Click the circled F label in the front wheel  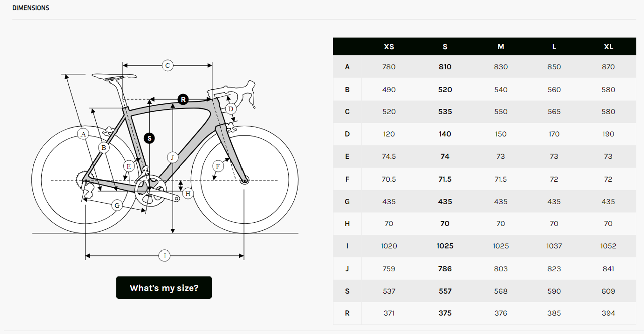(218, 166)
